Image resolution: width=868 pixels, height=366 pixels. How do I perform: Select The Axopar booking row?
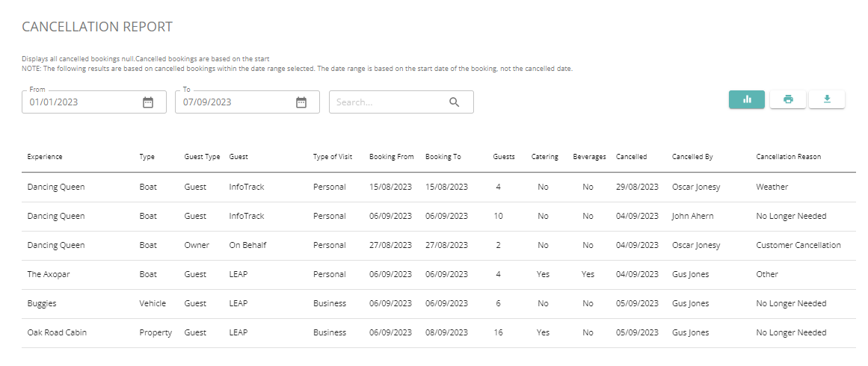tap(439, 275)
